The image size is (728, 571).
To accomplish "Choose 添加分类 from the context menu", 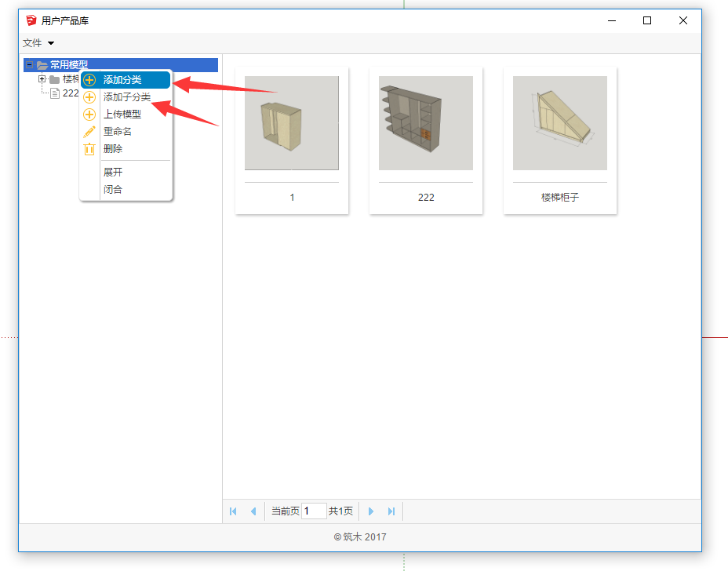I will 126,80.
